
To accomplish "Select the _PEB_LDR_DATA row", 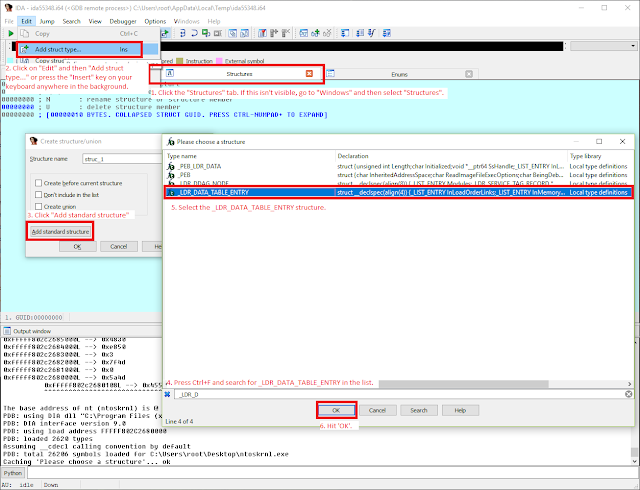I will click(399, 167).
